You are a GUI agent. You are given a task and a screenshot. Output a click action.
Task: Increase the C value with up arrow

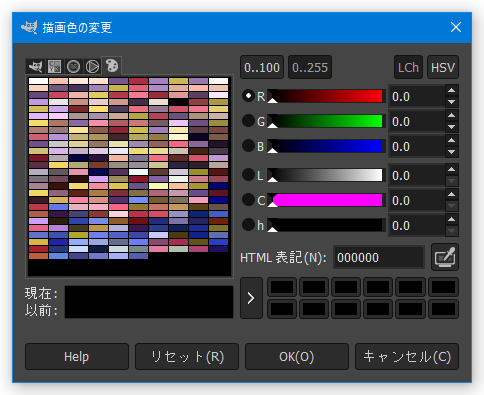coord(452,194)
